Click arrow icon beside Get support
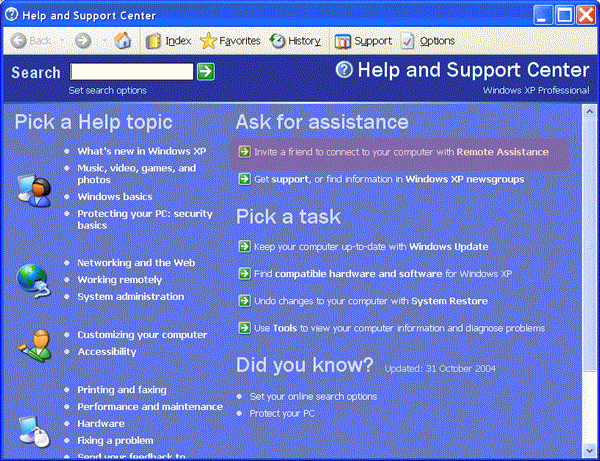This screenshot has height=461, width=600. [x=245, y=179]
